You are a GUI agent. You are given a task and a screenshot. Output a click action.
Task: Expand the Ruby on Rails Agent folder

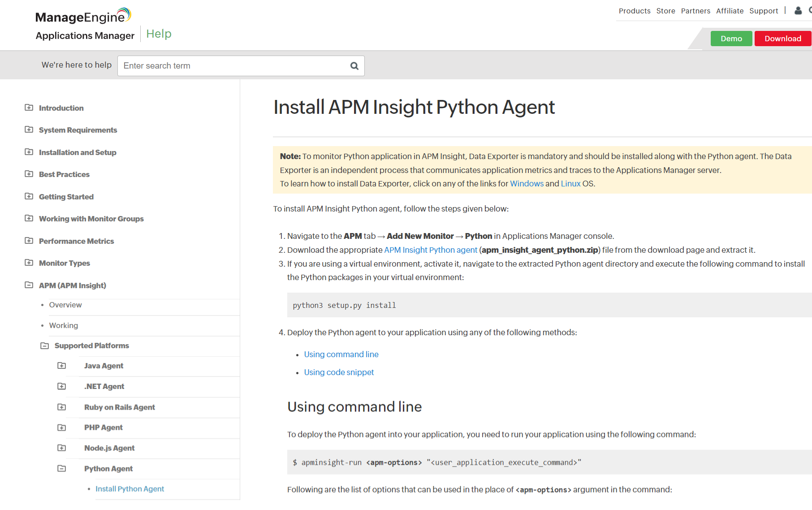point(62,407)
